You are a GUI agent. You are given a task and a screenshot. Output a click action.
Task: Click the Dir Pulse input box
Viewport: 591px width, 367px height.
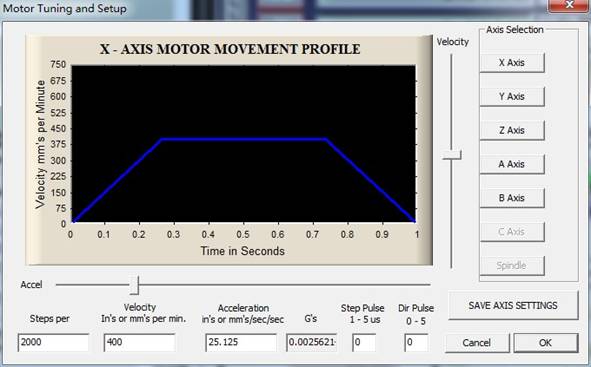point(416,343)
